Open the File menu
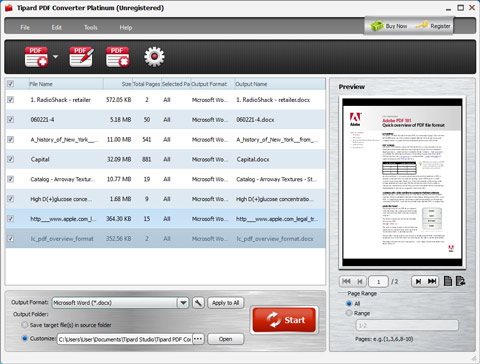This screenshot has height=364, width=480. [x=25, y=27]
